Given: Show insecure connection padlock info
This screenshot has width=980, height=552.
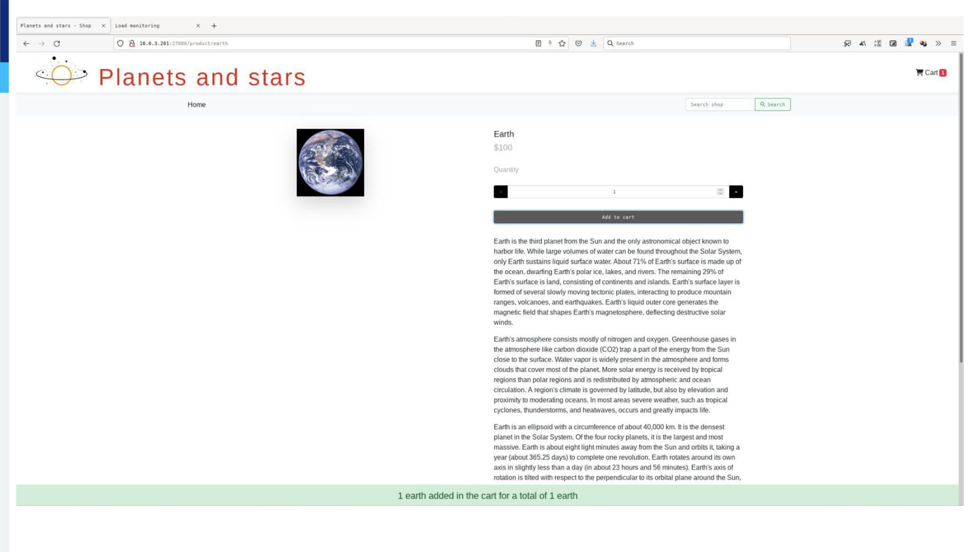Looking at the screenshot, I should pyautogui.click(x=132, y=44).
